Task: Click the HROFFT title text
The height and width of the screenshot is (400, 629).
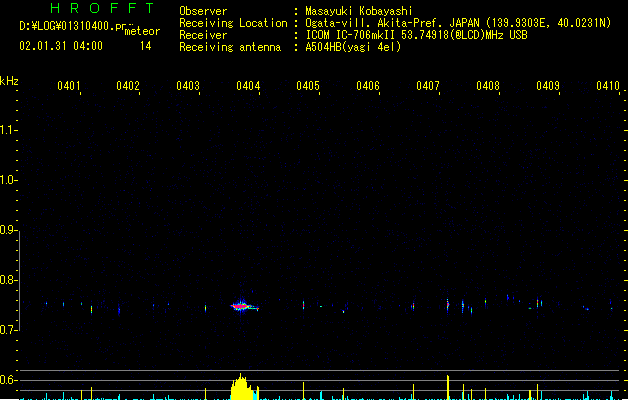Action: (x=102, y=8)
